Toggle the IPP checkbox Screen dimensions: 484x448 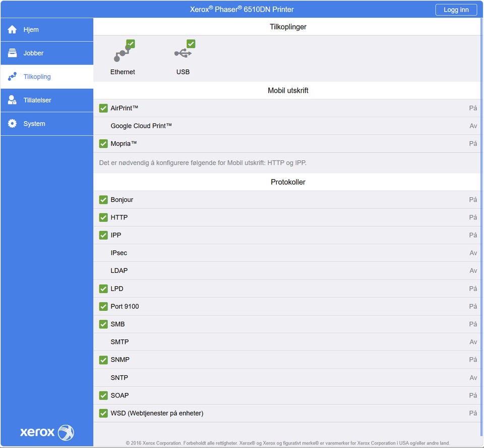103,235
